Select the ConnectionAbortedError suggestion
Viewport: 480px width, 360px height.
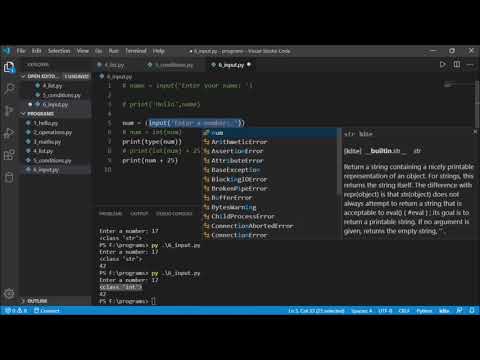[x=270, y=226]
